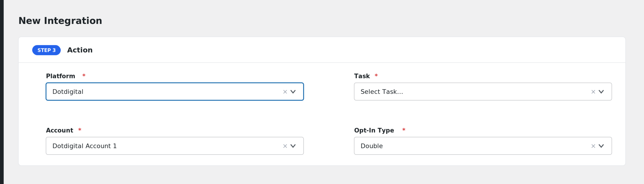
Task: Click the Double value in Opt-In Type
Action: [372, 146]
